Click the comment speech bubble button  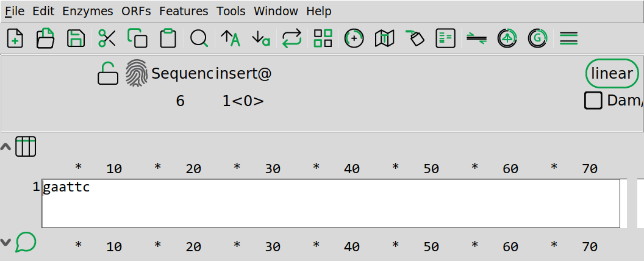pyautogui.click(x=26, y=242)
